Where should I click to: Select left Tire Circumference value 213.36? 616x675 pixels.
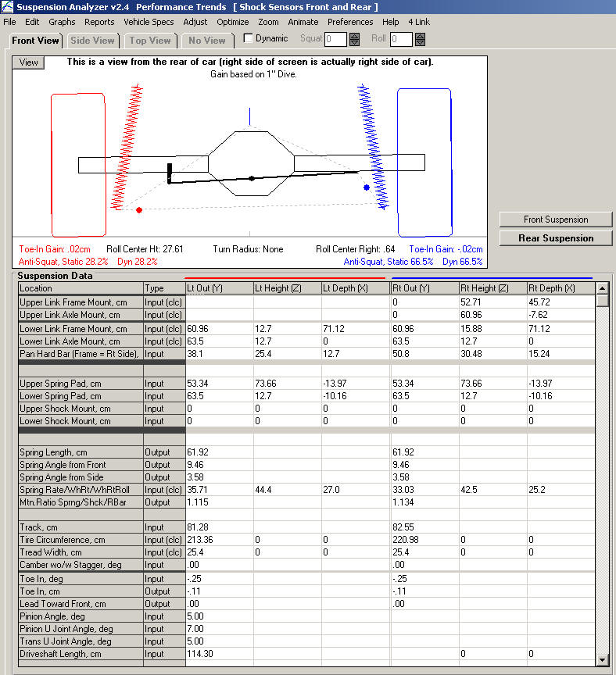(219, 540)
